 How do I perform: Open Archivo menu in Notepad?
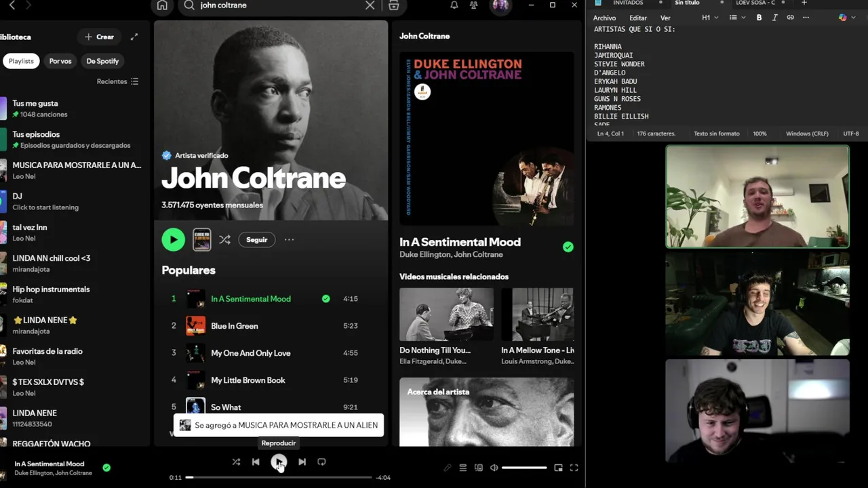pos(605,18)
